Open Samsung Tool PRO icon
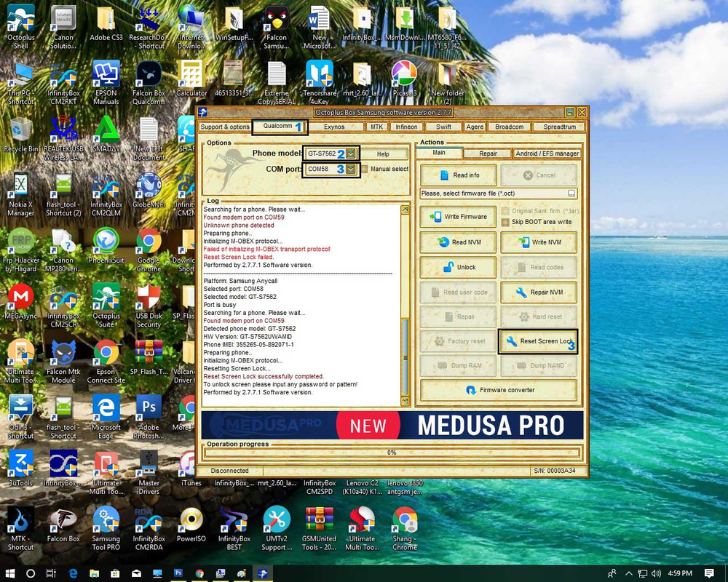The height and width of the screenshot is (582, 728). point(106,528)
